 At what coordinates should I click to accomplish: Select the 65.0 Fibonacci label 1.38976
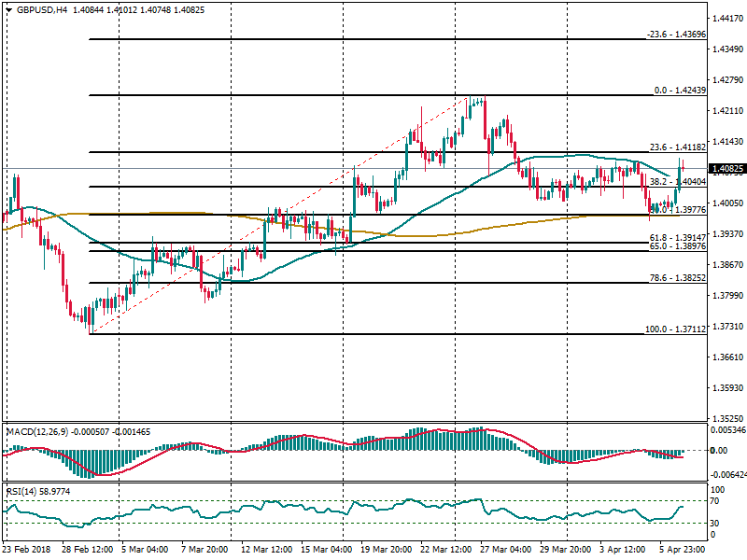pos(676,247)
